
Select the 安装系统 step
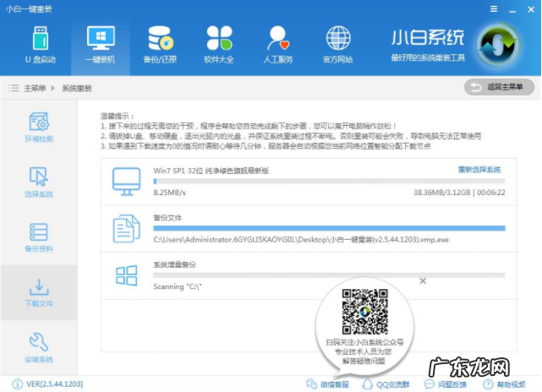coord(39,348)
